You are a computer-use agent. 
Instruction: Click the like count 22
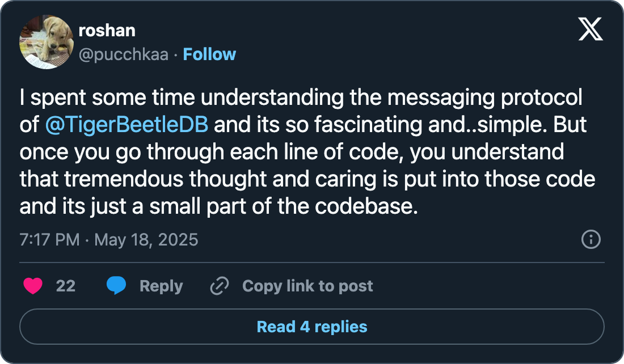coord(66,286)
